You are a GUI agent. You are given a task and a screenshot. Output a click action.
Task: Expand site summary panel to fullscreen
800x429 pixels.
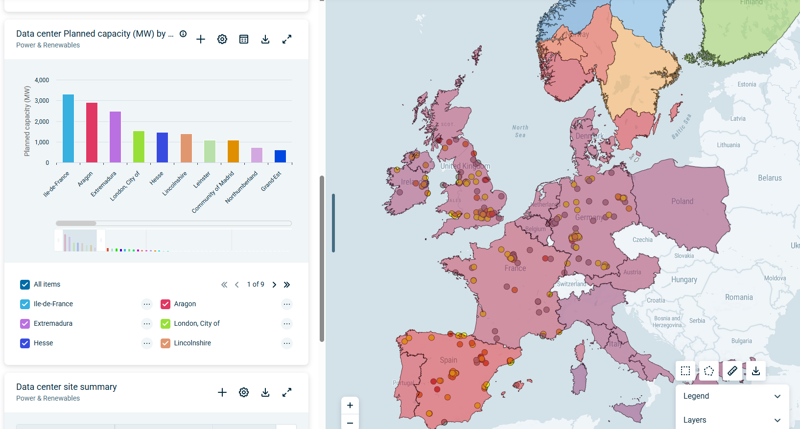[287, 392]
